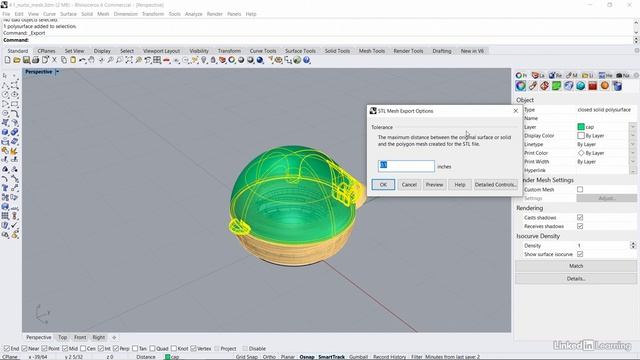Uncheck Show surface isocurve checkbox
This screenshot has width=640, height=360.
pos(580,254)
